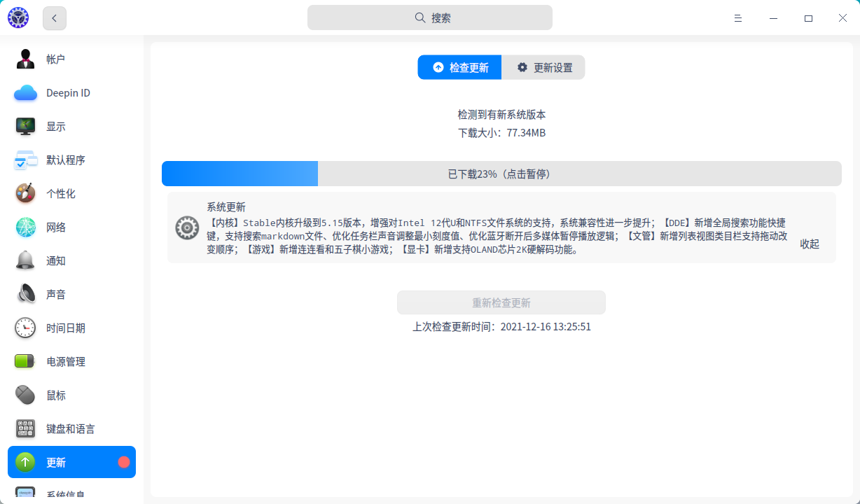Open the 鼠标 mouse icon
The image size is (860, 504).
26,395
